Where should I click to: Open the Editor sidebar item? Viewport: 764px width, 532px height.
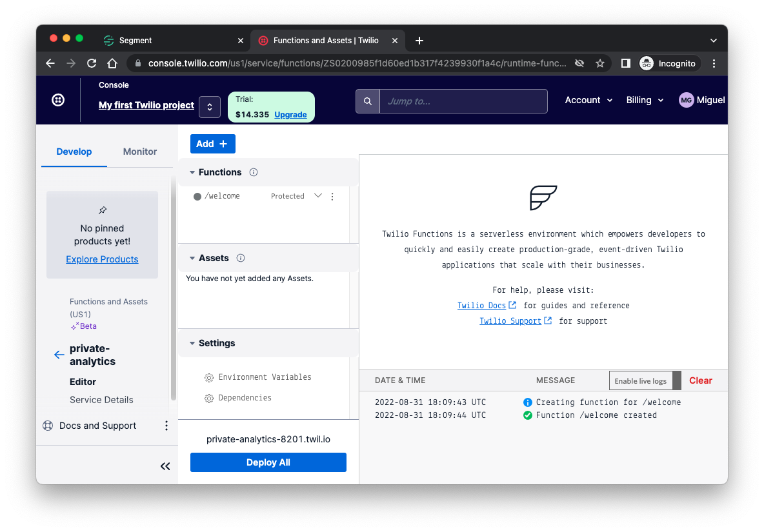(83, 382)
